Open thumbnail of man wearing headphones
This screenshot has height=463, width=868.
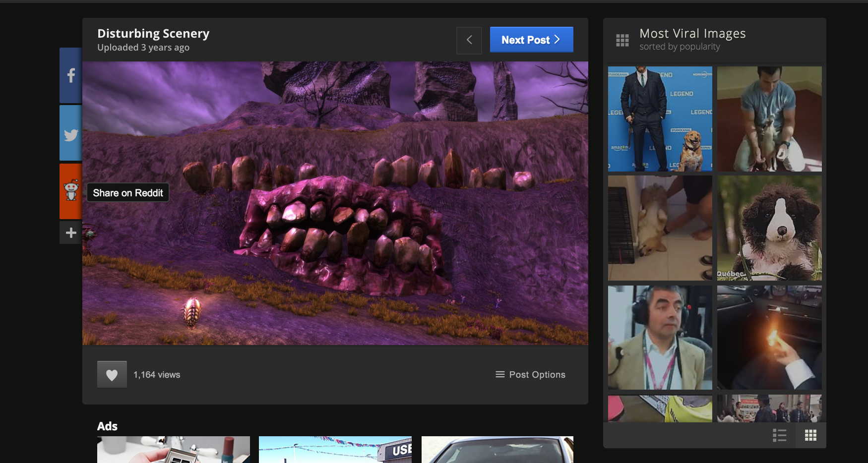(x=660, y=337)
